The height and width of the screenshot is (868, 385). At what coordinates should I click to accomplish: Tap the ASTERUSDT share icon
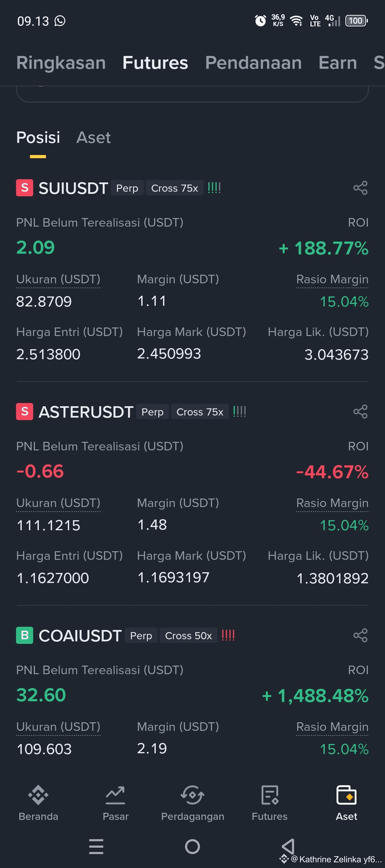(x=360, y=412)
